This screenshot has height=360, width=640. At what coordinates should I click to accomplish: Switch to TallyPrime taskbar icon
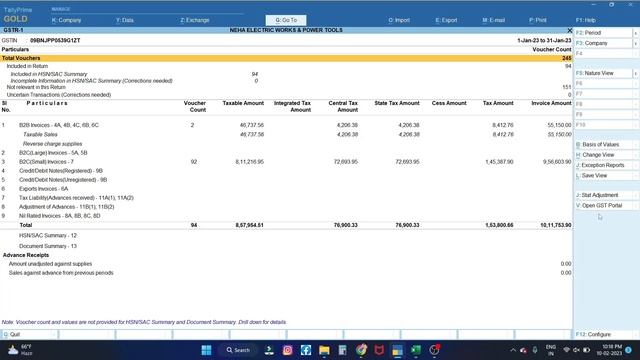click(397, 350)
